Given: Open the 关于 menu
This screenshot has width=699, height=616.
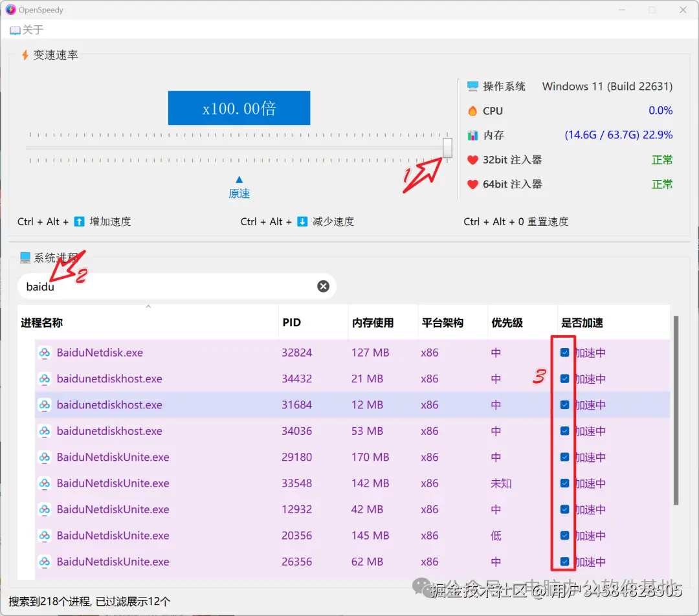Looking at the screenshot, I should 27,30.
